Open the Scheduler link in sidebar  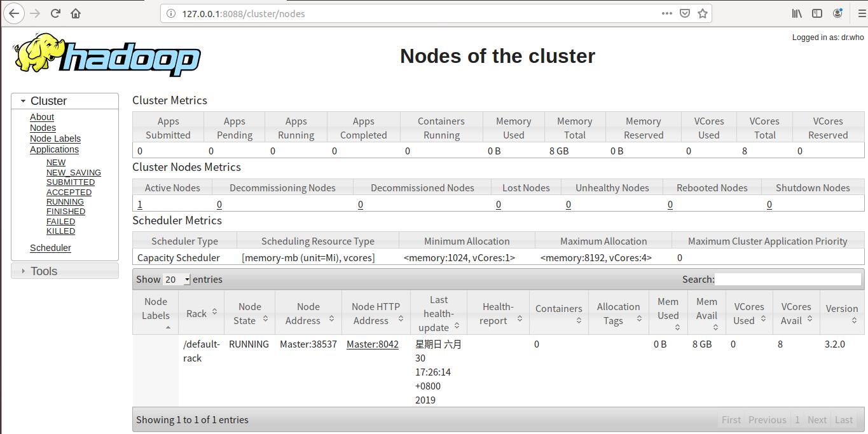[50, 248]
